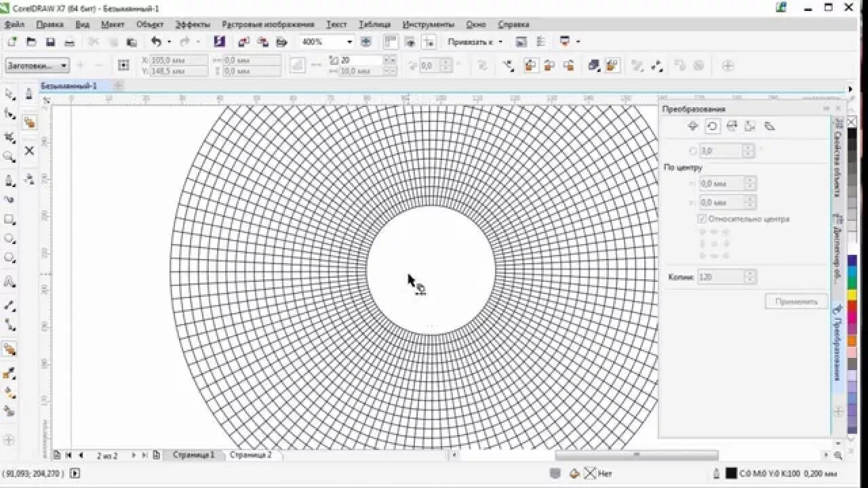This screenshot has width=868, height=488.
Task: Switch to the 'Страница 1' tab
Action: click(x=193, y=455)
